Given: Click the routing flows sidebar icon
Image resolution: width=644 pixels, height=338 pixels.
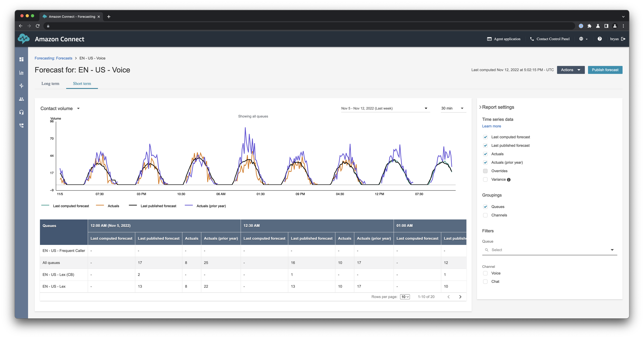Looking at the screenshot, I should pyautogui.click(x=21, y=86).
